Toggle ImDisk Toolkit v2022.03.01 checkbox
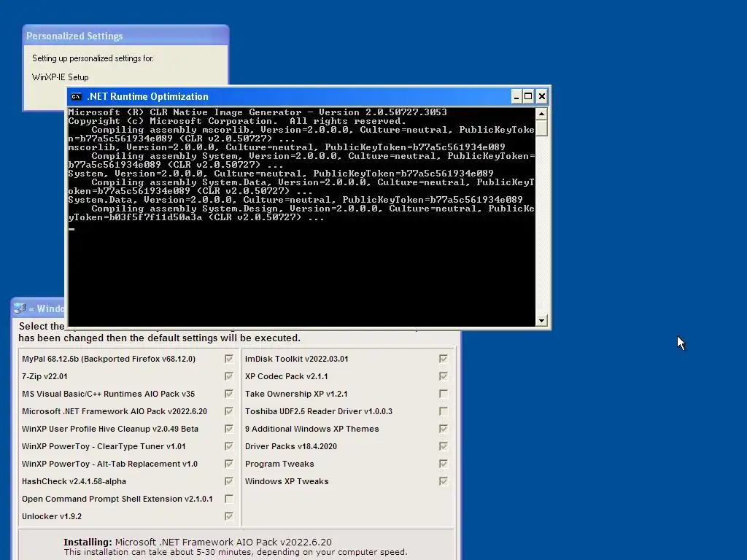This screenshot has height=560, width=747. pos(444,359)
